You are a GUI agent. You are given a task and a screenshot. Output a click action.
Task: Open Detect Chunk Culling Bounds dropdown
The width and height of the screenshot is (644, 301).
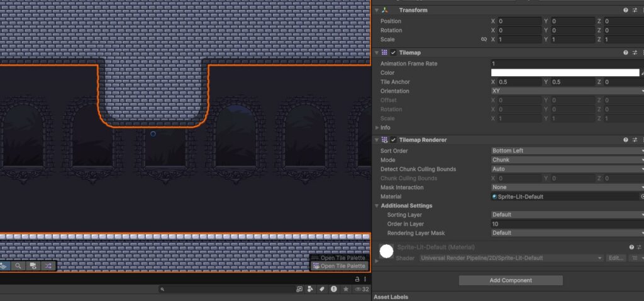pyautogui.click(x=568, y=169)
